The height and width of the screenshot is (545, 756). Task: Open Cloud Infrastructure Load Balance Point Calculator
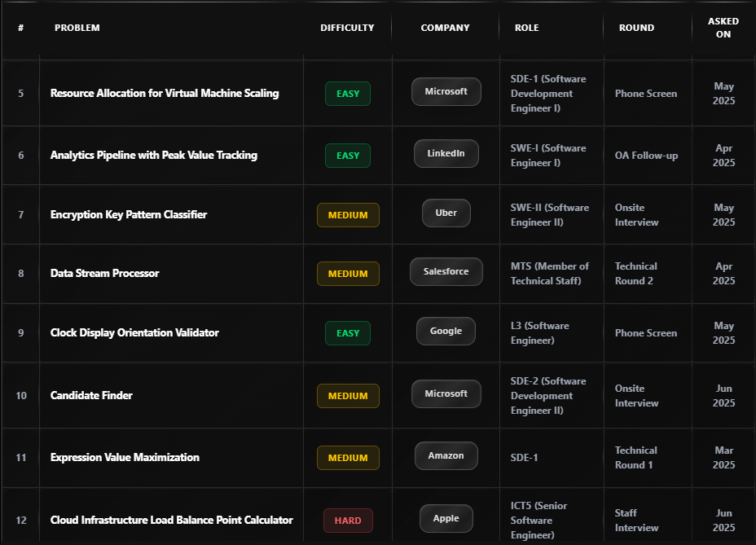coord(172,520)
